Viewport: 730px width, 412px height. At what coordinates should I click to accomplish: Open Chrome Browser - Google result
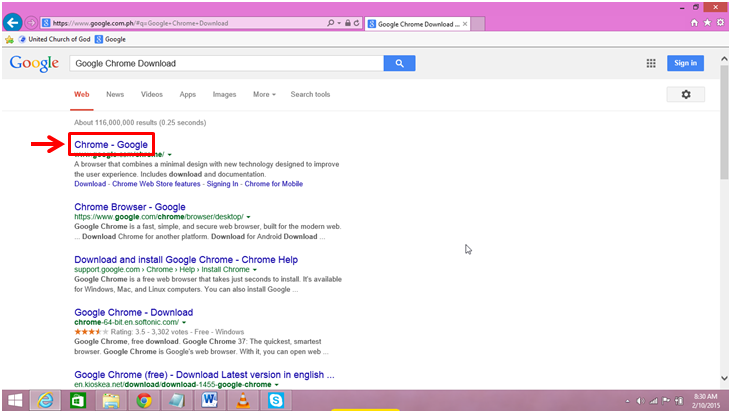(x=130, y=207)
